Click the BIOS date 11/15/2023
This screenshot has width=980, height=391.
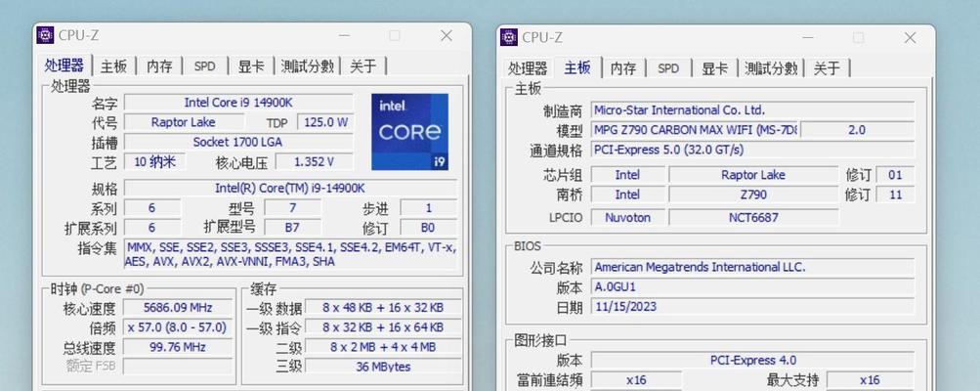[752, 307]
